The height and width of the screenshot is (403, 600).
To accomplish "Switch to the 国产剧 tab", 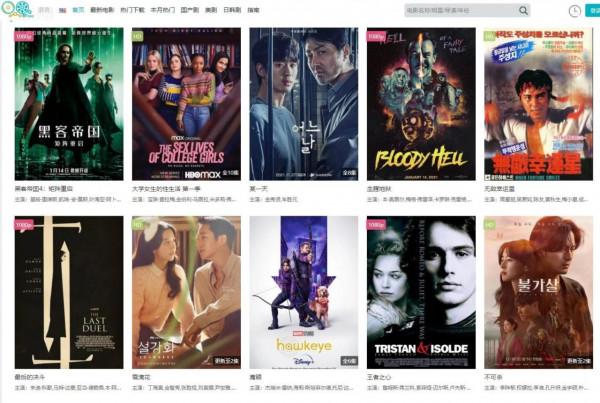I will [x=190, y=10].
